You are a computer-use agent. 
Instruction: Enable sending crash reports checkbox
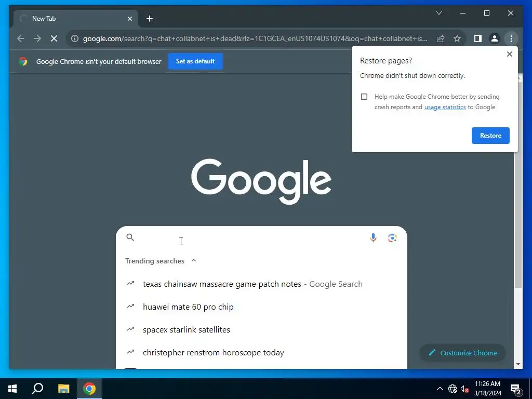(364, 97)
